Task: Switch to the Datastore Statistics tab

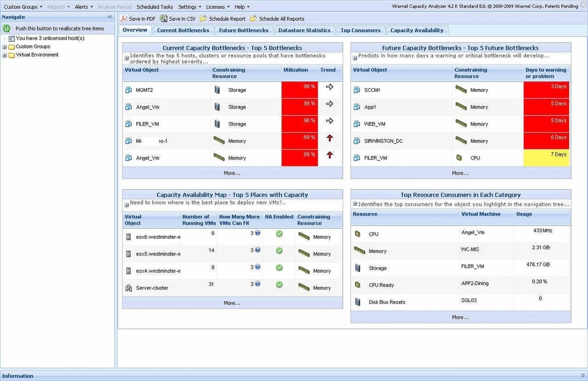Action: pyautogui.click(x=304, y=30)
